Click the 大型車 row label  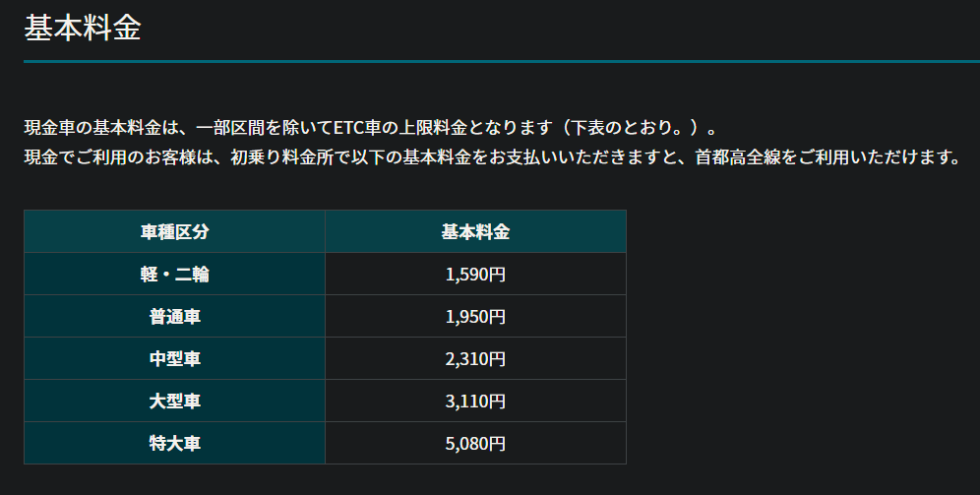[174, 401]
